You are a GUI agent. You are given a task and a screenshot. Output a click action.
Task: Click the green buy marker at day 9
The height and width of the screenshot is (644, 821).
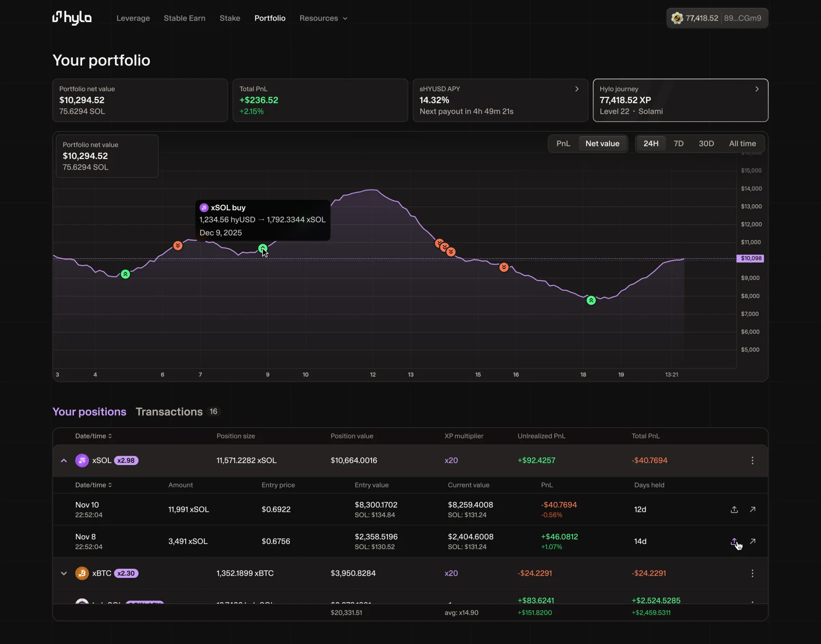[x=263, y=249]
